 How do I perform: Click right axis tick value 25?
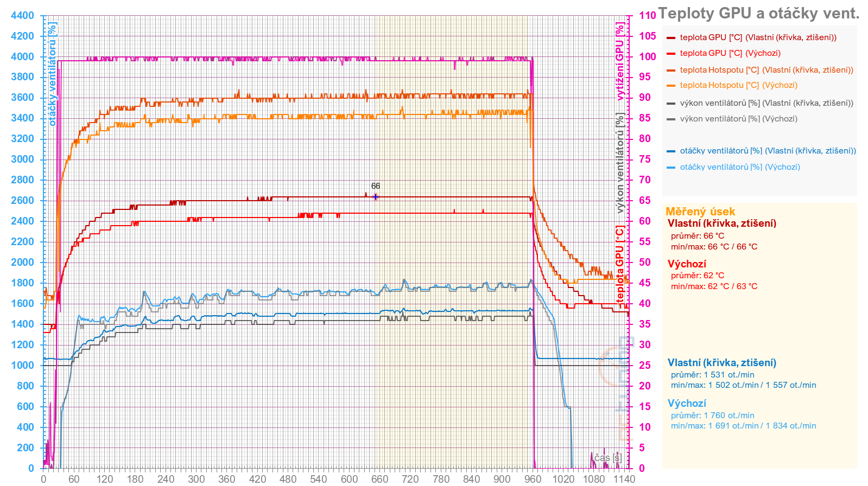(644, 366)
